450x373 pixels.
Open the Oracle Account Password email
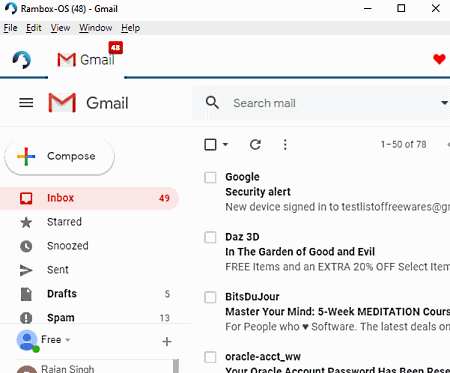pos(337,370)
